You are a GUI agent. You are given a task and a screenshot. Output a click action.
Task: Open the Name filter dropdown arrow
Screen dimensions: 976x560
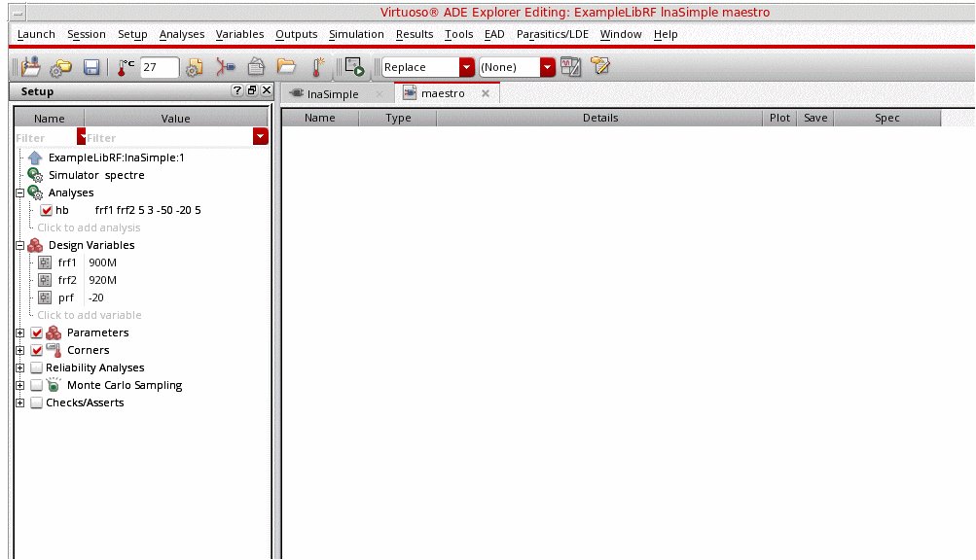[x=81, y=136]
